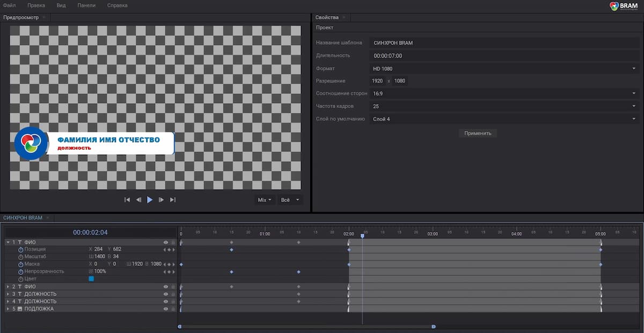
Task: Jump to end of preview playback
Action: coord(173,200)
